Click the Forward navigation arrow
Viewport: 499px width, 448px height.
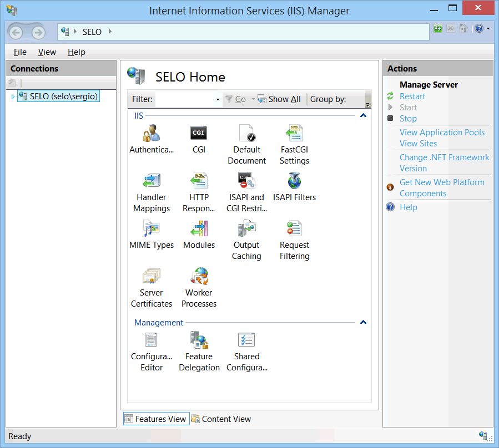[x=38, y=32]
